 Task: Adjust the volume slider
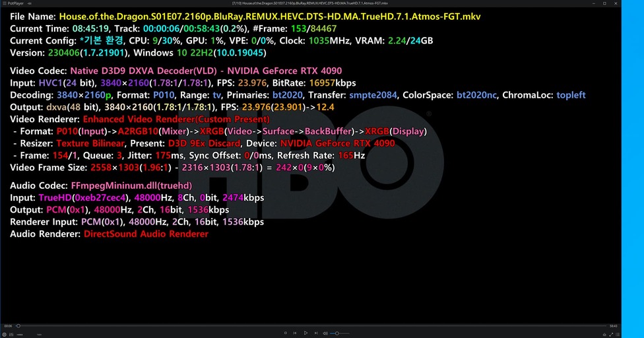(x=340, y=333)
